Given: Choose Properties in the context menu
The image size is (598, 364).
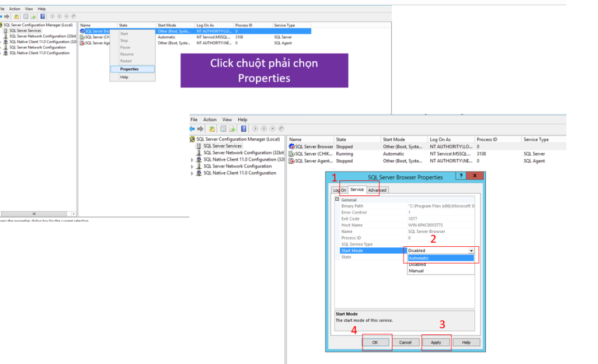Looking at the screenshot, I should 133,69.
